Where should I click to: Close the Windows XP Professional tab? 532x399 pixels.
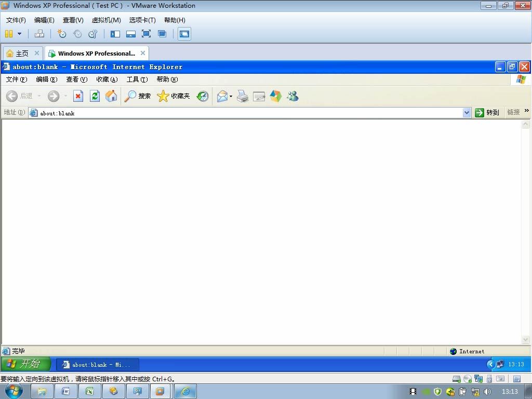tap(143, 53)
